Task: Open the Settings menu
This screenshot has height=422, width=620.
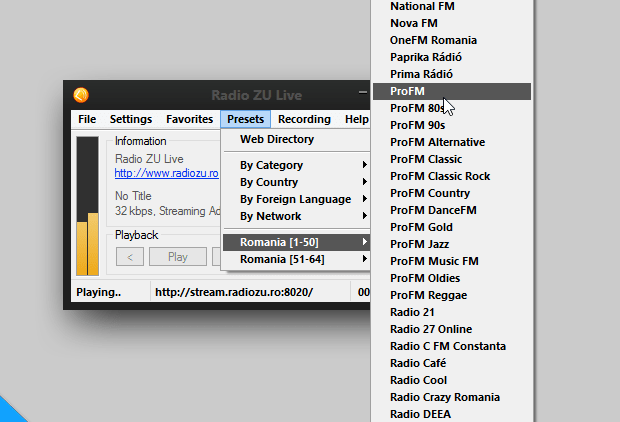Action: click(x=131, y=119)
